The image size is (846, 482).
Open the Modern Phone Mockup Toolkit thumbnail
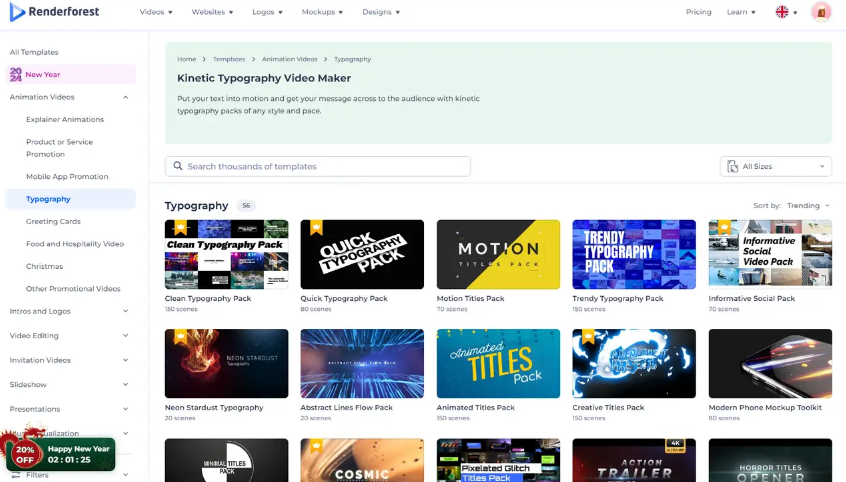pos(770,363)
